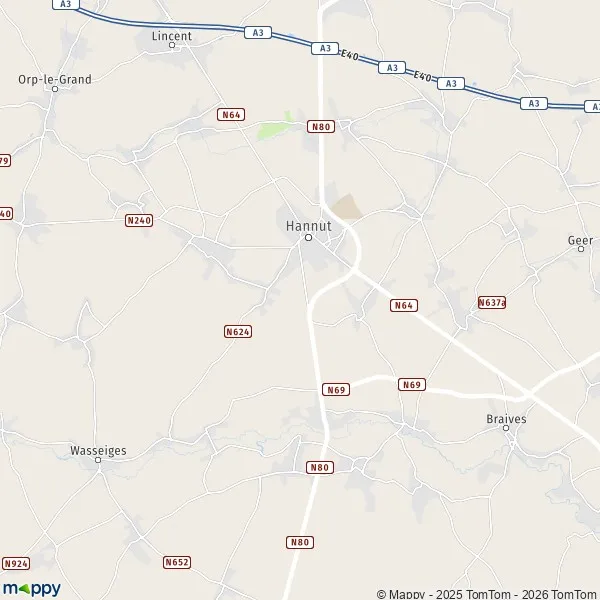This screenshot has height=600, width=600.
Task: Click the green park area near N80
Action: click(276, 127)
